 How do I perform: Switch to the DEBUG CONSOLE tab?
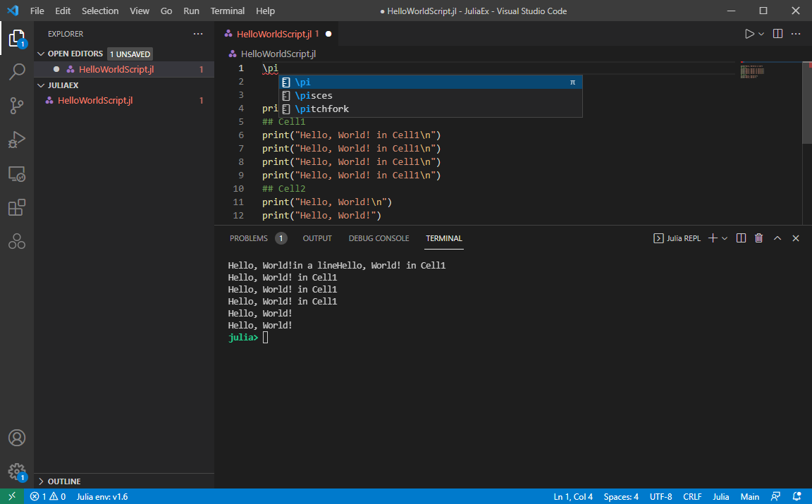click(379, 238)
